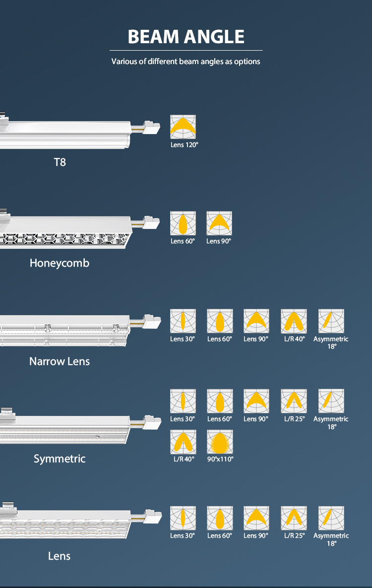Click the 'Various of different beam angles' subtitle
Image resolution: width=372 pixels, height=588 pixels.
186,62
